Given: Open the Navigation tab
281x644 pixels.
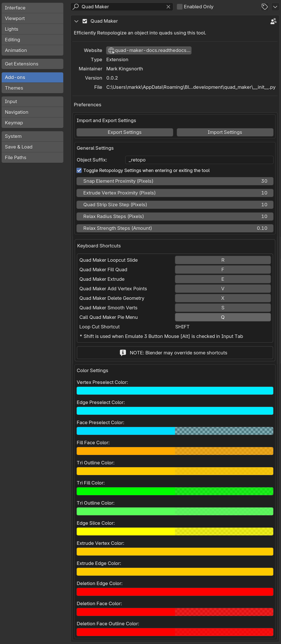Looking at the screenshot, I should (x=32, y=112).
